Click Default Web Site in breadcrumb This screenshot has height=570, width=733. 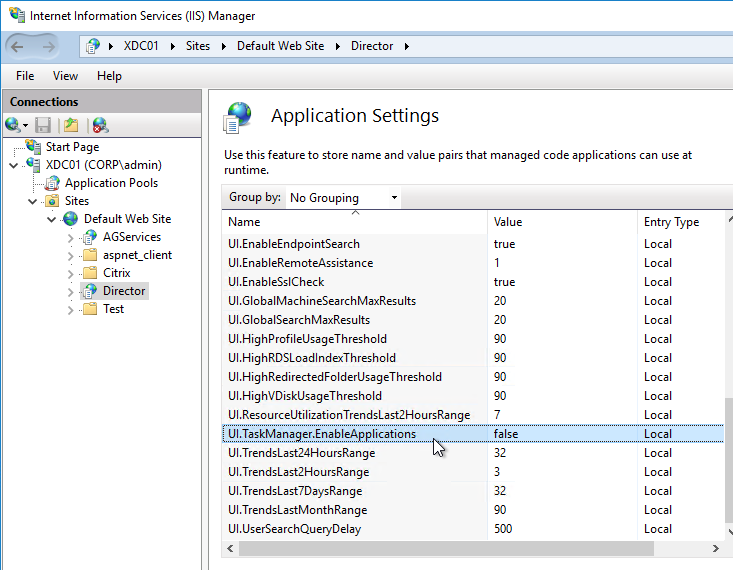click(280, 46)
